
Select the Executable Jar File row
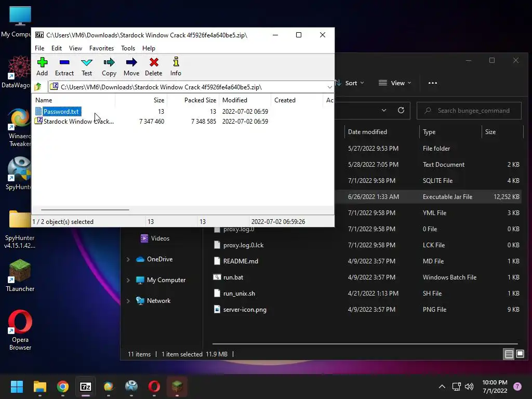click(429, 197)
